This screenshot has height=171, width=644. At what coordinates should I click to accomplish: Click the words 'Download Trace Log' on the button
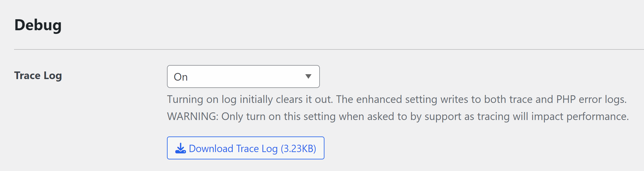pos(233,148)
